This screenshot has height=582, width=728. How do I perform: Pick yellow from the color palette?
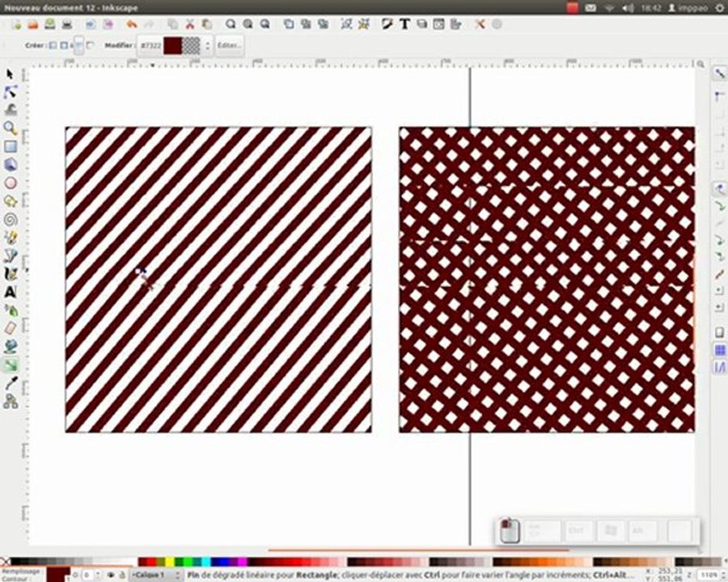tap(170, 562)
